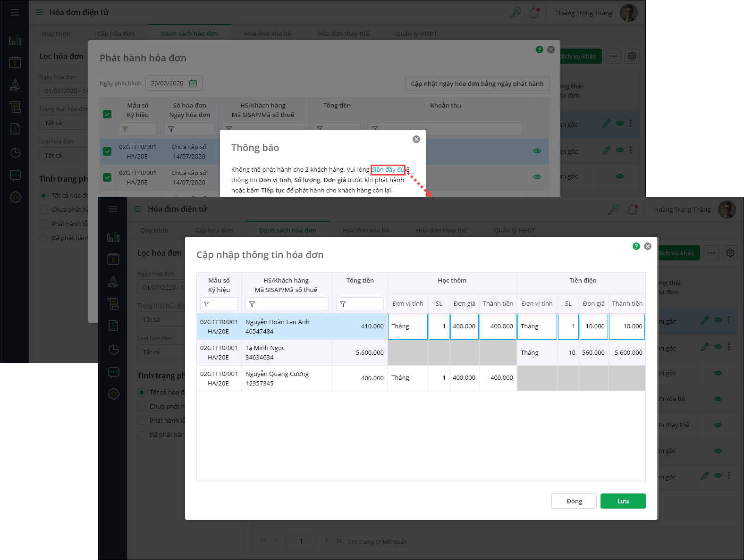Uncheck the checkbox in the highlighted blue invoice row
Image resolution: width=744 pixels, height=560 pixels.
107,151
